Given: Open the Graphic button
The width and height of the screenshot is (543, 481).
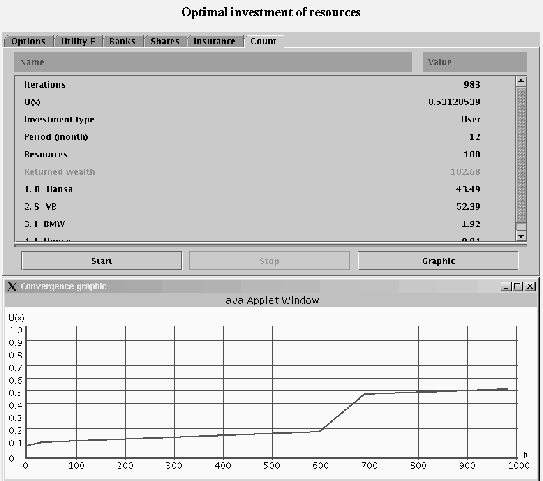Looking at the screenshot, I should (x=438, y=261).
